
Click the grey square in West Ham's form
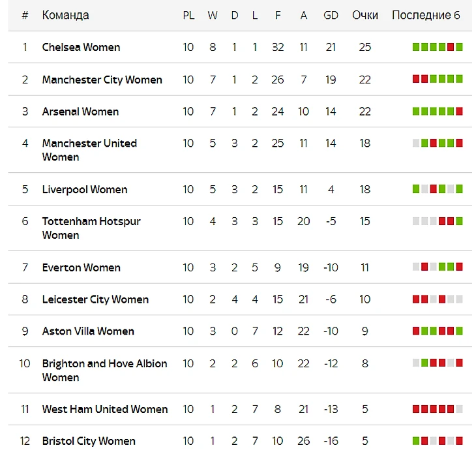(459, 409)
